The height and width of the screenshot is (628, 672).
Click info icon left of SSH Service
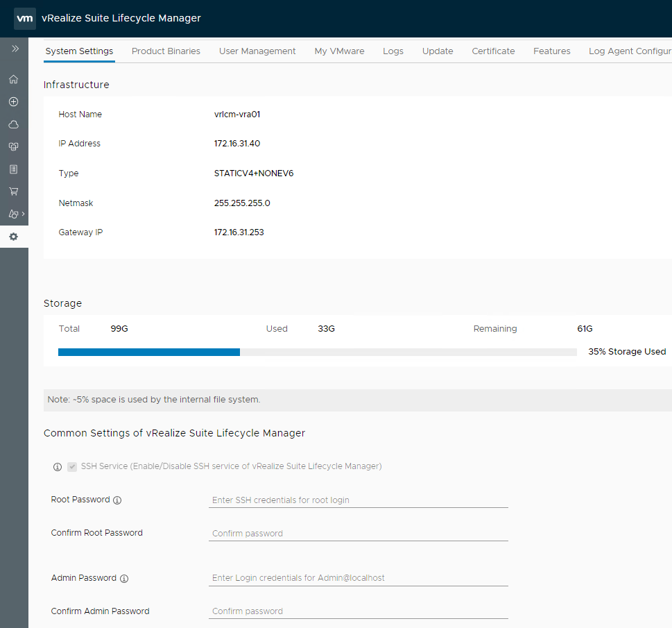coord(58,467)
